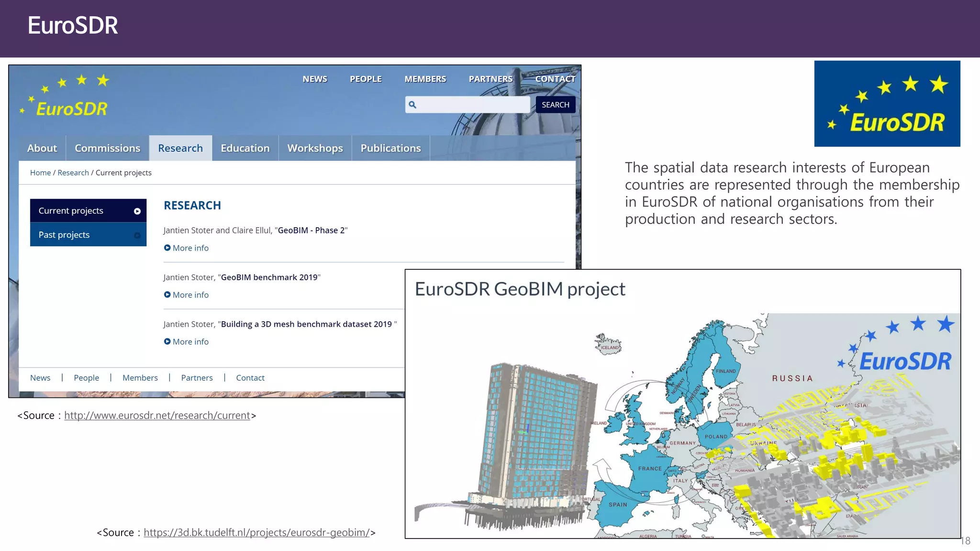Click the 'Current projects' breadcrumb text
Viewport: 980px width, 551px height.
pyautogui.click(x=123, y=173)
